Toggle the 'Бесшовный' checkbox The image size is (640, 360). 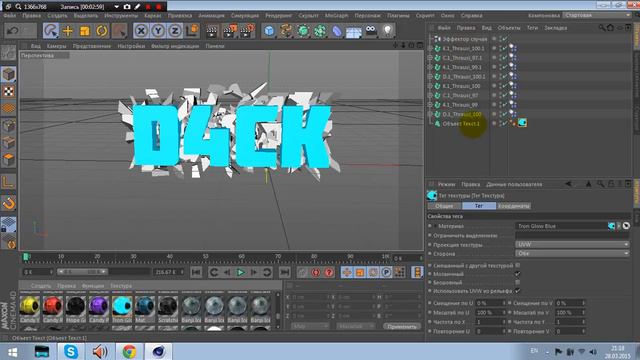pos(518,282)
